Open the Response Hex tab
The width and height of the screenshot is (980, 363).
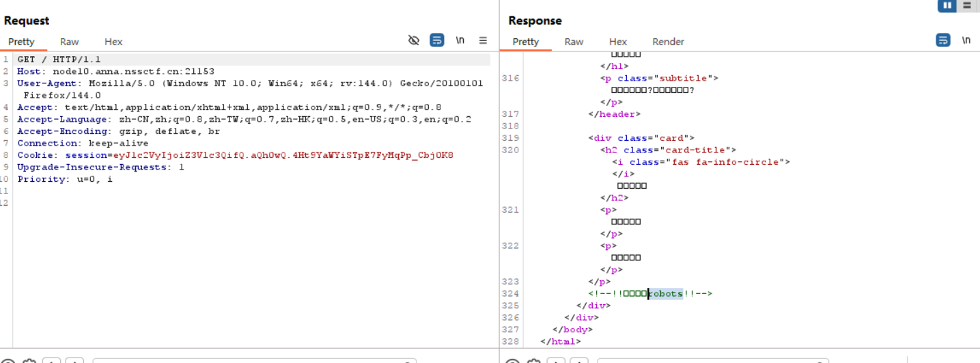click(618, 42)
